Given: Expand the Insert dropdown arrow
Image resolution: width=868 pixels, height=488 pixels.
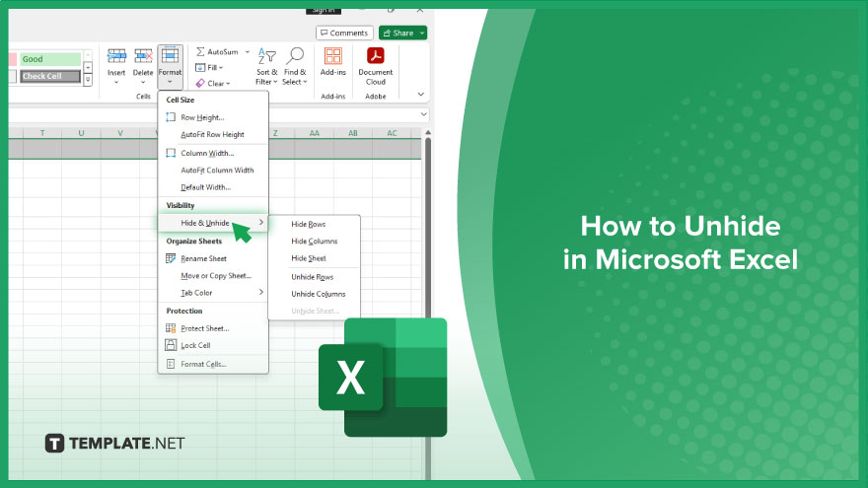Looking at the screenshot, I should click(116, 83).
